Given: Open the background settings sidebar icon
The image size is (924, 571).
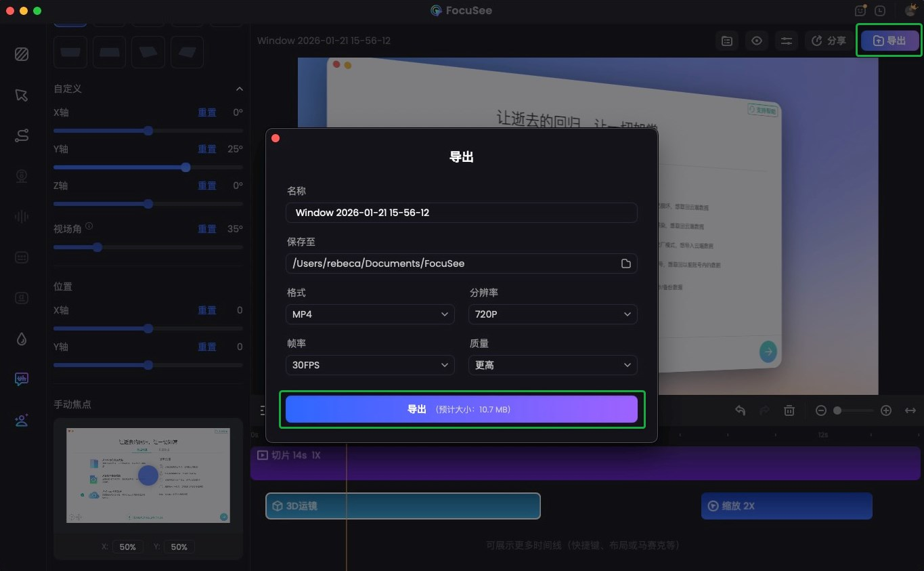Looking at the screenshot, I should pos(22,54).
